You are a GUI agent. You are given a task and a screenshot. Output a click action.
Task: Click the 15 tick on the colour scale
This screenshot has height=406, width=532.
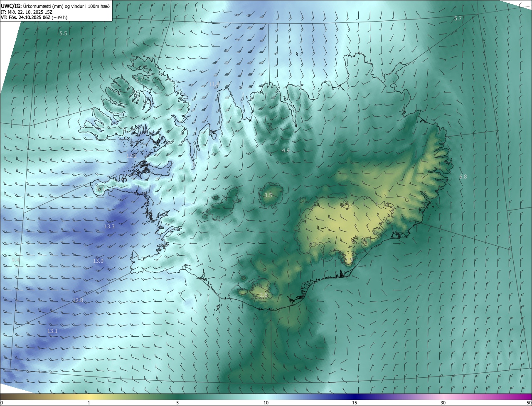coord(355,403)
